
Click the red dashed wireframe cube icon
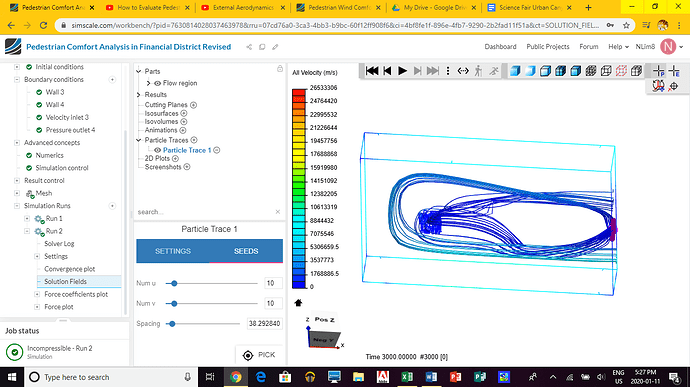(x=621, y=71)
